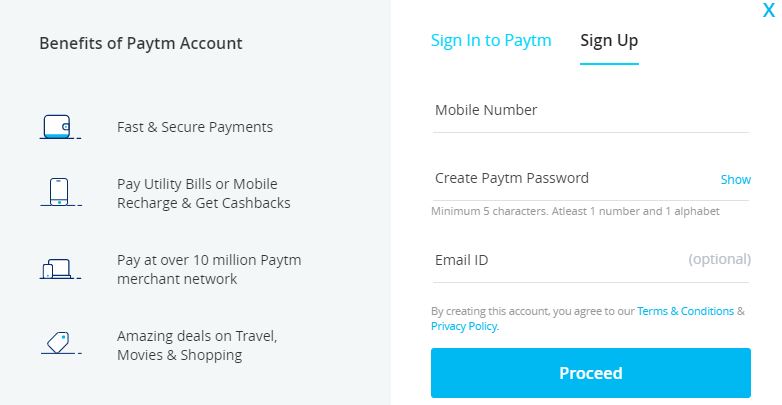Close the Paytm sign up dialog
782x405 pixels.
767,11
